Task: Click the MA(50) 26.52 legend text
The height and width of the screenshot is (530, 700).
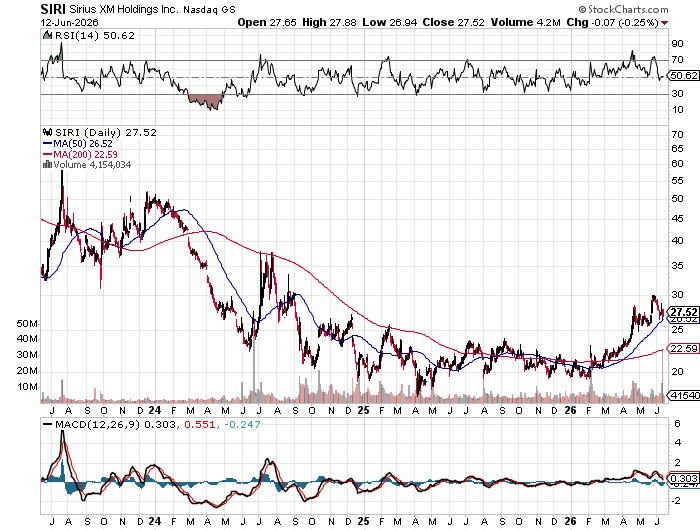Action: [x=83, y=144]
